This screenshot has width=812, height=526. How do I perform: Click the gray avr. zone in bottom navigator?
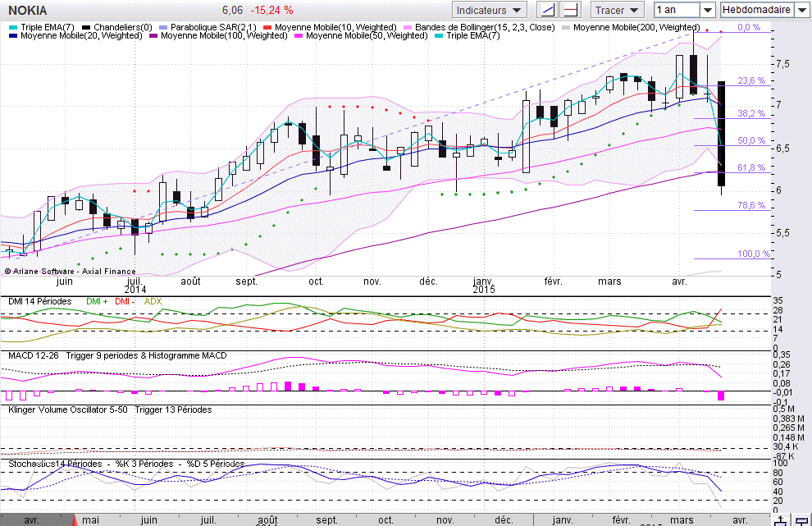tap(36, 519)
